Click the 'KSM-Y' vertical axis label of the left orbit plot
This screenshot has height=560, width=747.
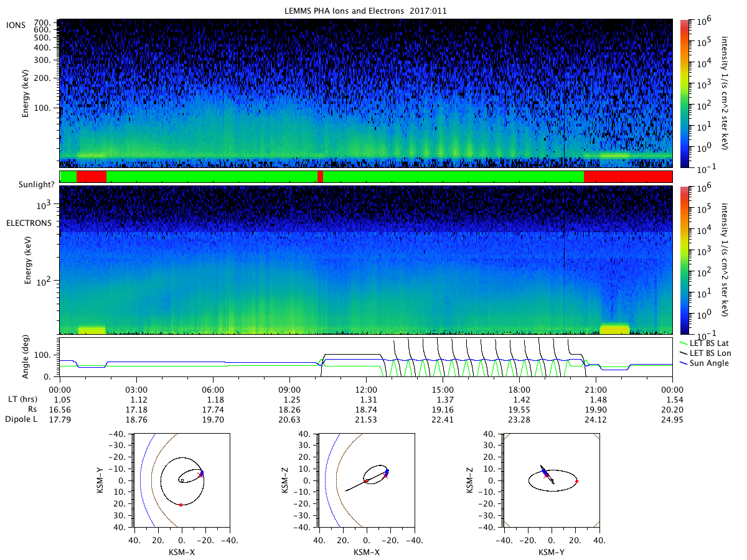[100, 480]
